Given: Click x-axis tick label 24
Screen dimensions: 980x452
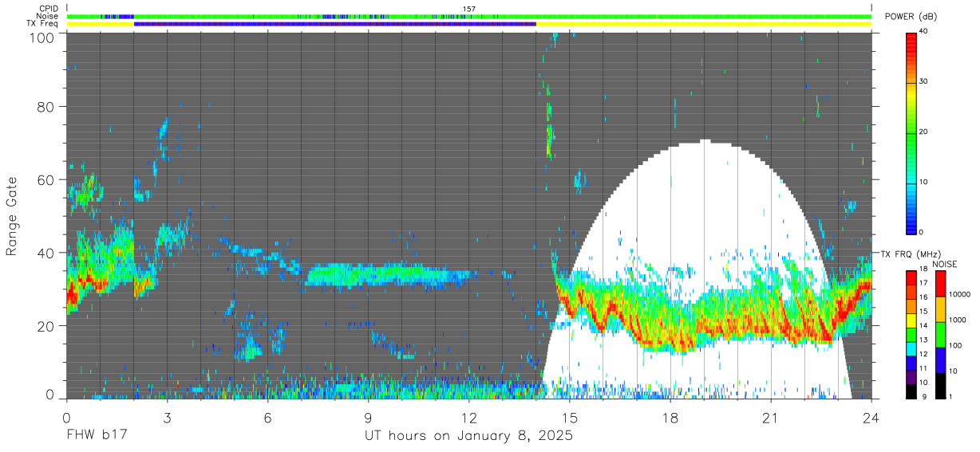Looking at the screenshot, I should click(x=871, y=418).
